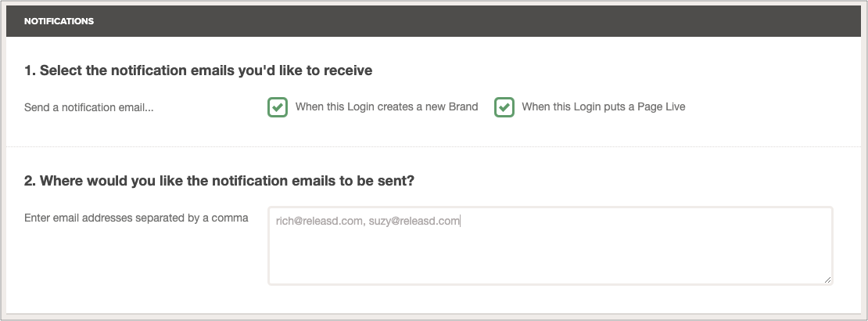
Task: Click the 'Enter email addresses separated by a comma' label
Action: click(136, 218)
